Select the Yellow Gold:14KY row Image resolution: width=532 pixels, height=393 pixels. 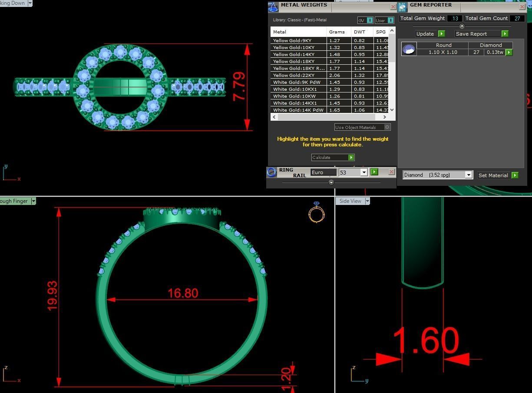click(x=330, y=54)
